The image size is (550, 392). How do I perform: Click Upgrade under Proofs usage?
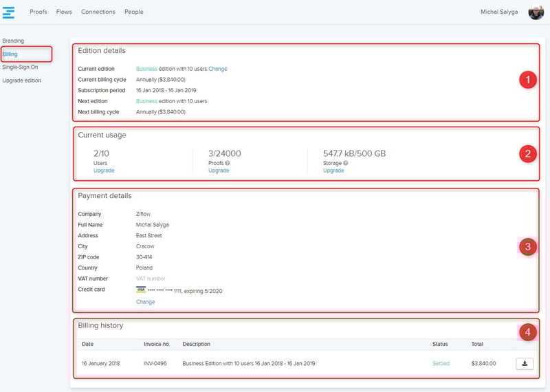(x=219, y=171)
